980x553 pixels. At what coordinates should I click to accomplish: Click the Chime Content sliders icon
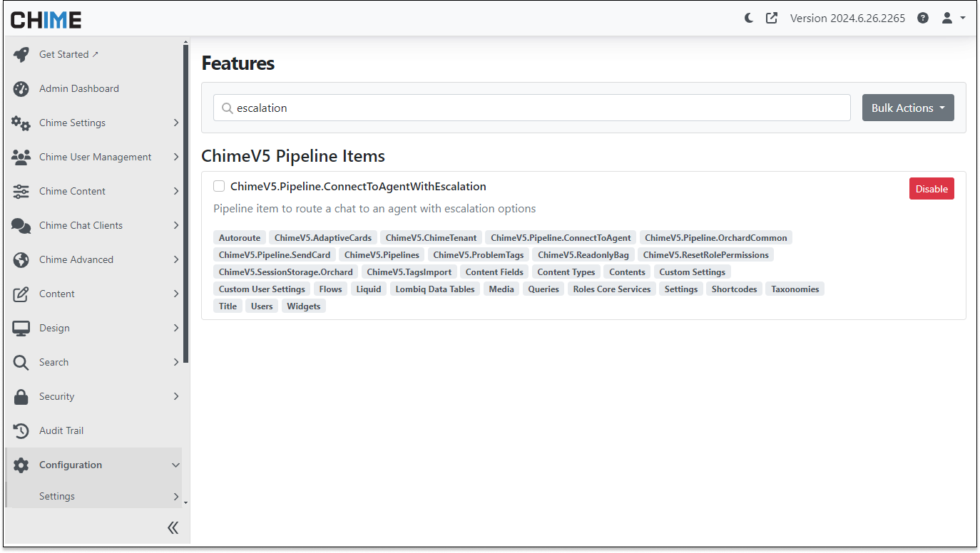21,191
